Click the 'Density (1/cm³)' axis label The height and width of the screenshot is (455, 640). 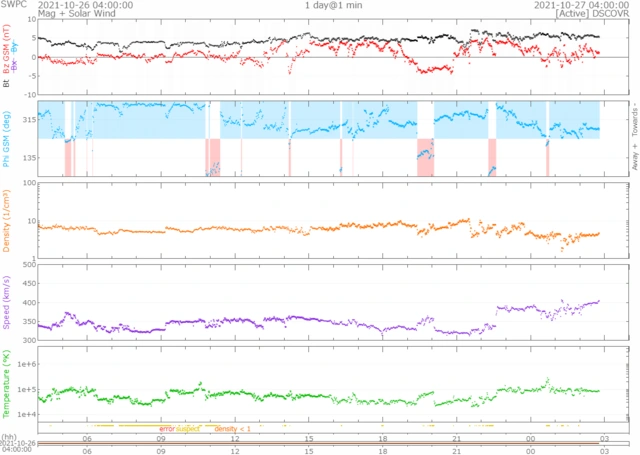tap(6, 221)
